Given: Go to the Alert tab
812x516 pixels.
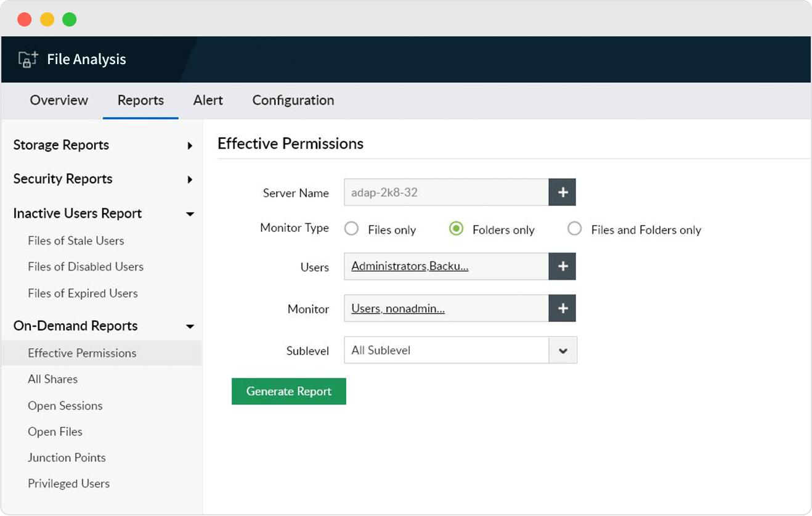Looking at the screenshot, I should [208, 100].
